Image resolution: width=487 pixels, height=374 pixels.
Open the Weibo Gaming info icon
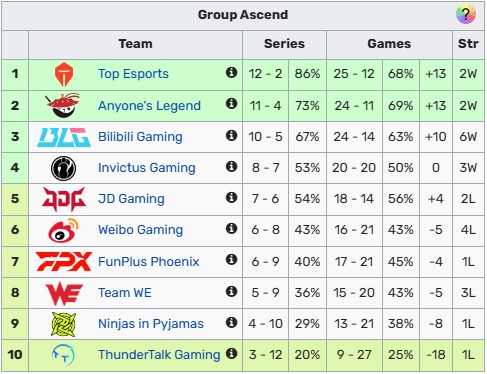click(231, 228)
